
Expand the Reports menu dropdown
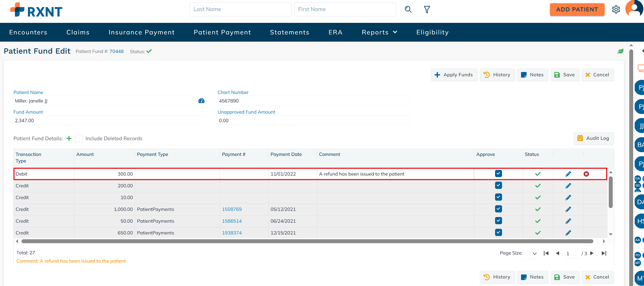click(379, 32)
